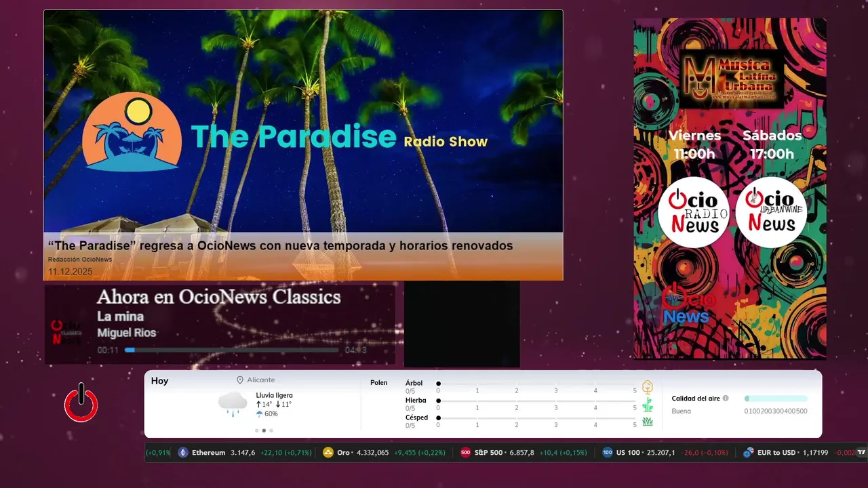Click the rain cloud weather icon

(233, 404)
